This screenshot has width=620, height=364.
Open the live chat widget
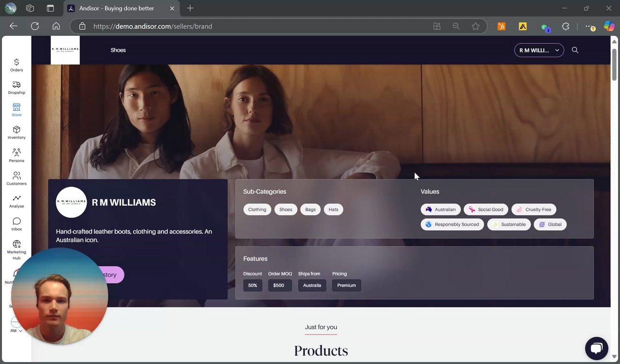pyautogui.click(x=596, y=349)
